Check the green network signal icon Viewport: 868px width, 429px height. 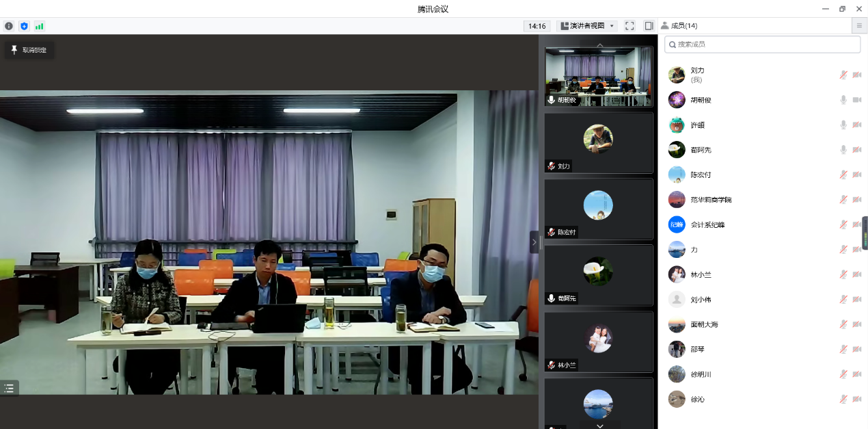pos(39,26)
